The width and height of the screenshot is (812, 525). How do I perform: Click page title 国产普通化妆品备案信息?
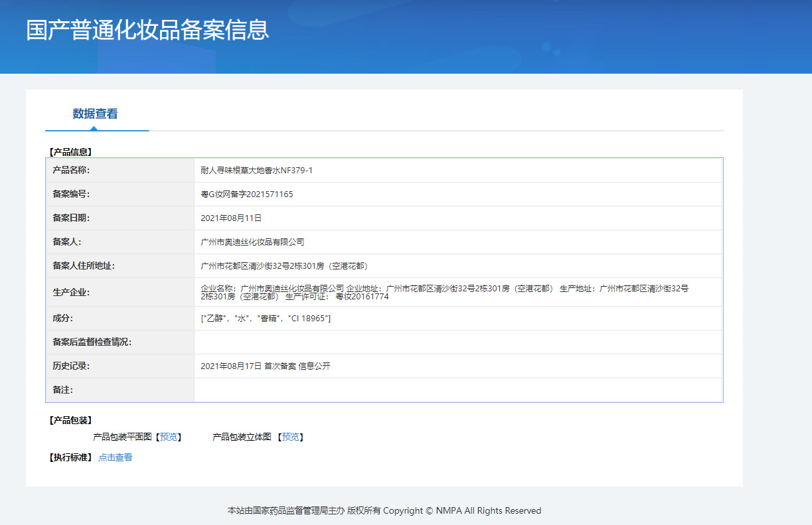[x=147, y=31]
